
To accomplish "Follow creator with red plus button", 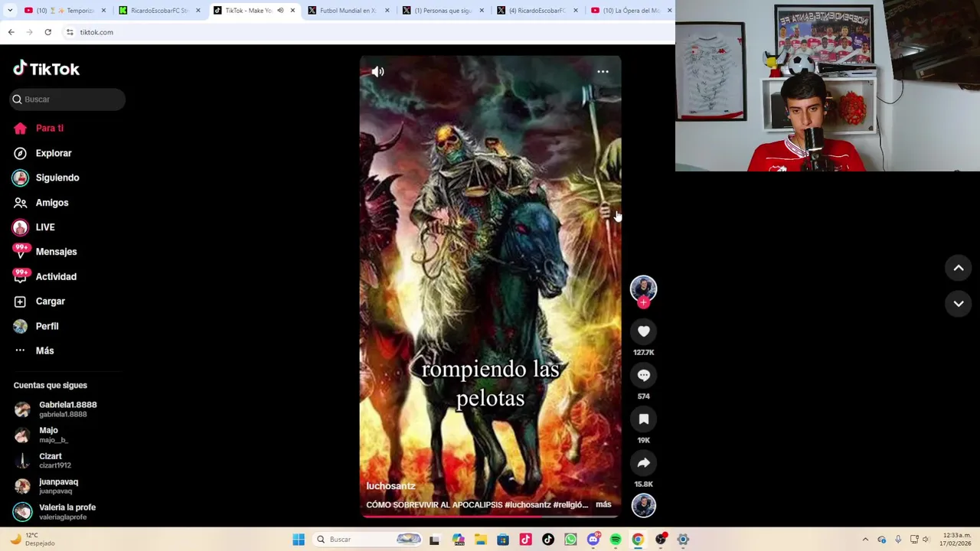I will coord(643,302).
